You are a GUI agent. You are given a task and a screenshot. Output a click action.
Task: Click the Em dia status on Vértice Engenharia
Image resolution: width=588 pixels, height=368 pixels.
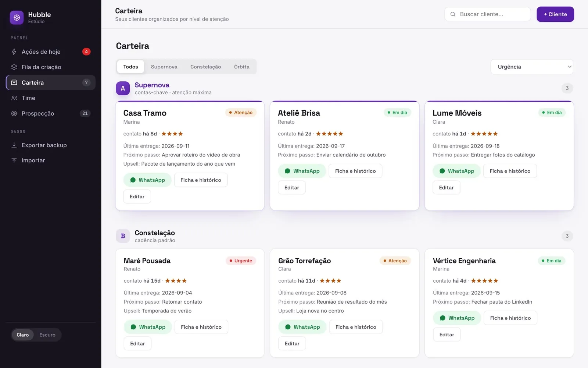tap(551, 261)
